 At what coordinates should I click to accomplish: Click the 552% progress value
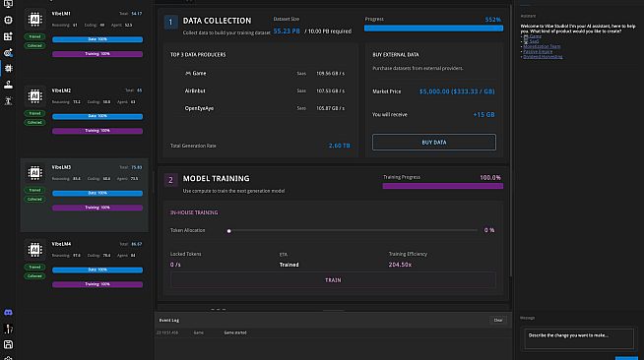click(x=493, y=20)
